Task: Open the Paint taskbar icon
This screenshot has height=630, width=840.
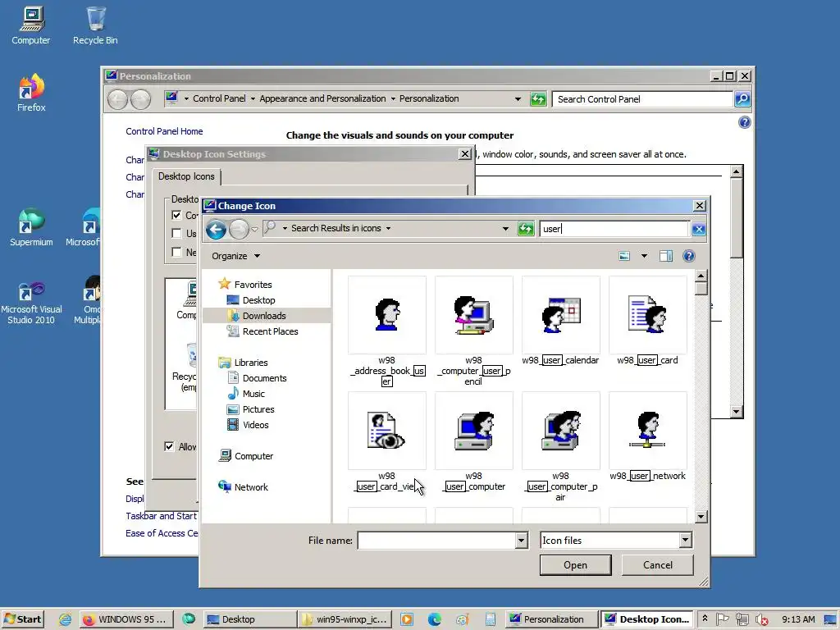Action: pos(463,620)
